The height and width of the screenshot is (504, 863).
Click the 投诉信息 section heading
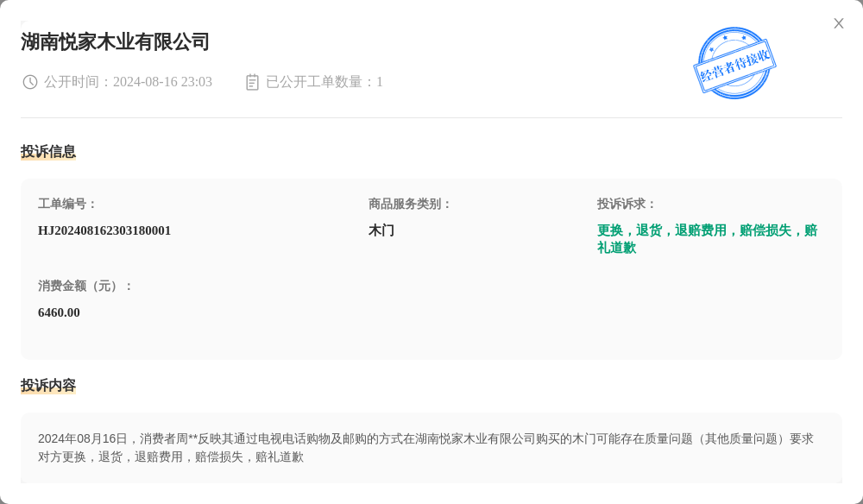[x=48, y=152]
